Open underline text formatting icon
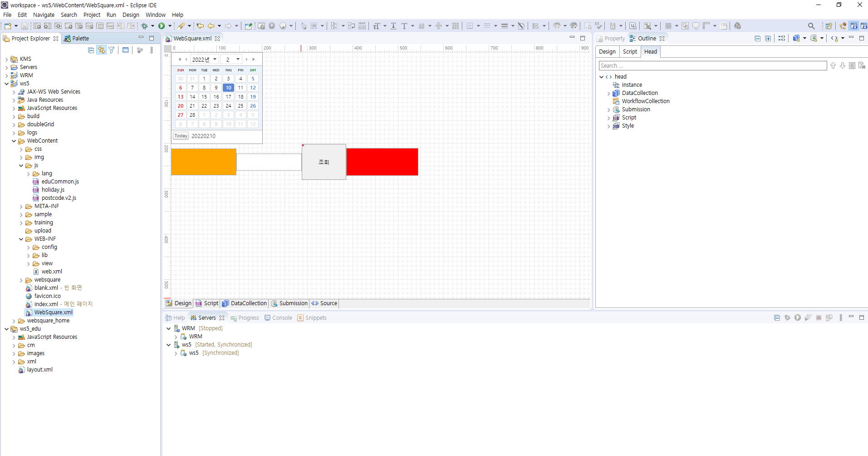Image resolution: width=868 pixels, height=456 pixels. pyautogui.click(x=393, y=26)
